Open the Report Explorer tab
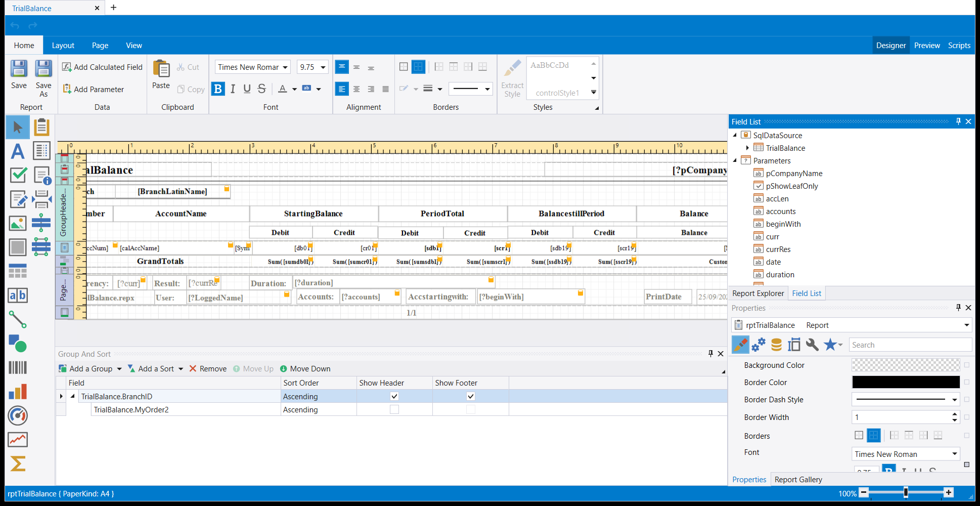The width and height of the screenshot is (980, 506). click(758, 293)
